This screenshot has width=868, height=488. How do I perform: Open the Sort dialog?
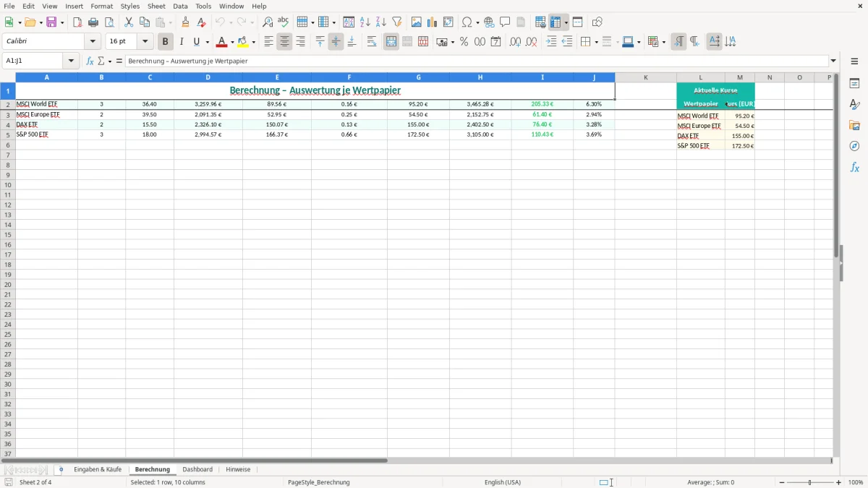[x=349, y=22]
